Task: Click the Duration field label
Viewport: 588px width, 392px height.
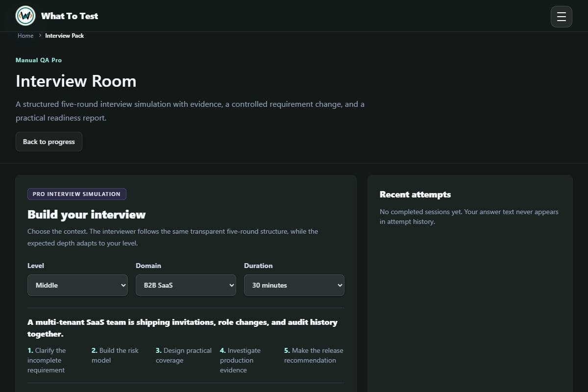Action: (x=258, y=266)
